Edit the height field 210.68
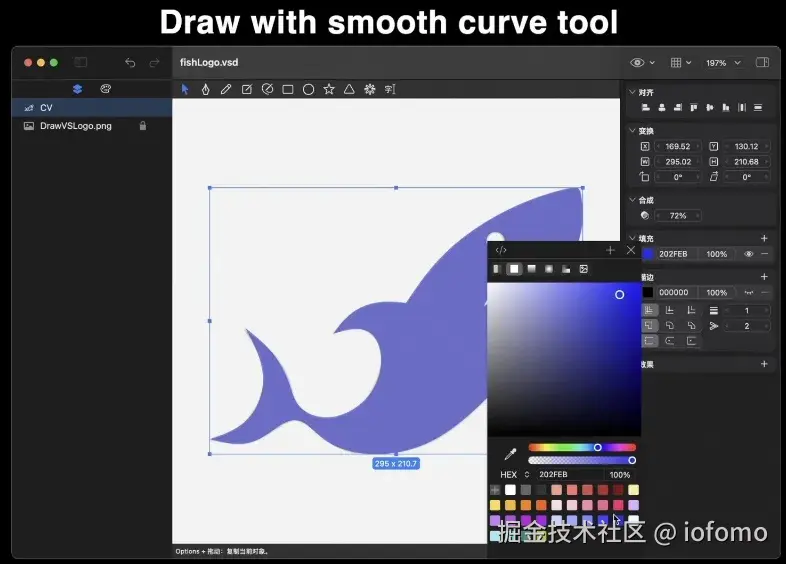786x564 pixels. click(746, 162)
